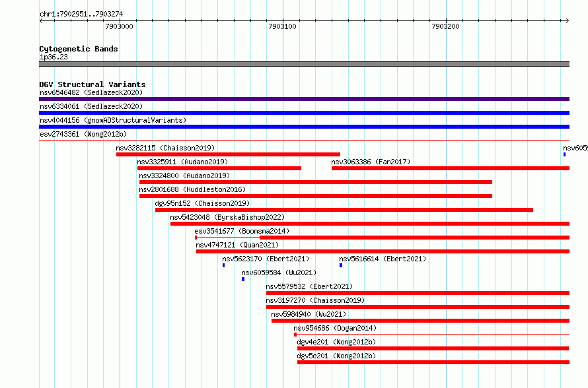Image resolution: width=588 pixels, height=388 pixels.
Task: Open nsv3325911 (Audano2019) variant label
Action: [x=182, y=162]
